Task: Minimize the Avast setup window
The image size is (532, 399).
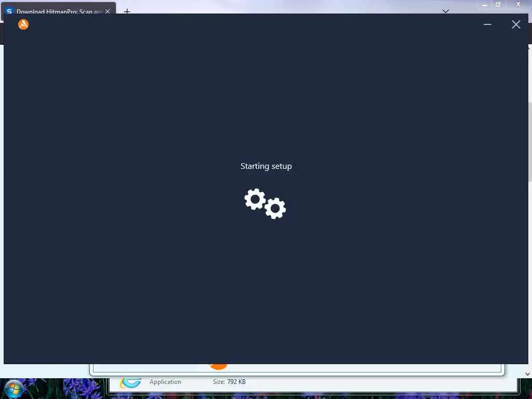Action: pos(487,24)
